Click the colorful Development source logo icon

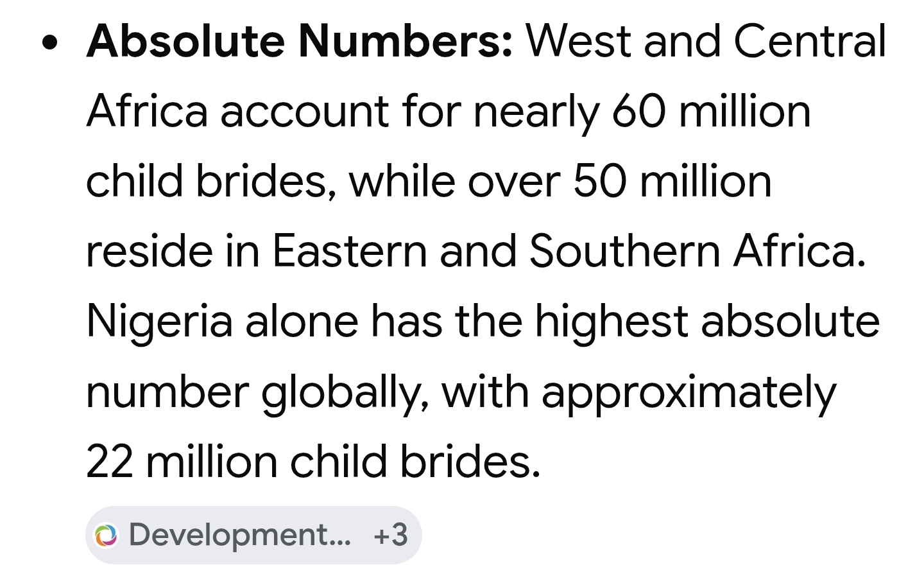(x=107, y=535)
